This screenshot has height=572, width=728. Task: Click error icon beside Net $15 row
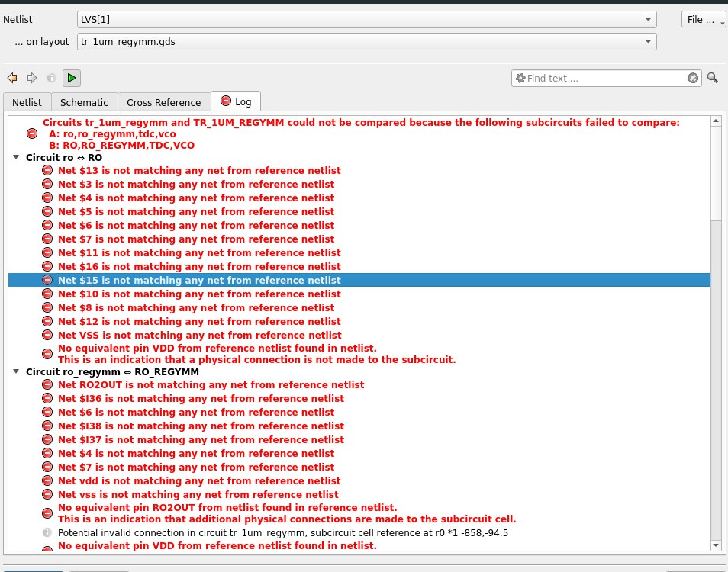[47, 280]
